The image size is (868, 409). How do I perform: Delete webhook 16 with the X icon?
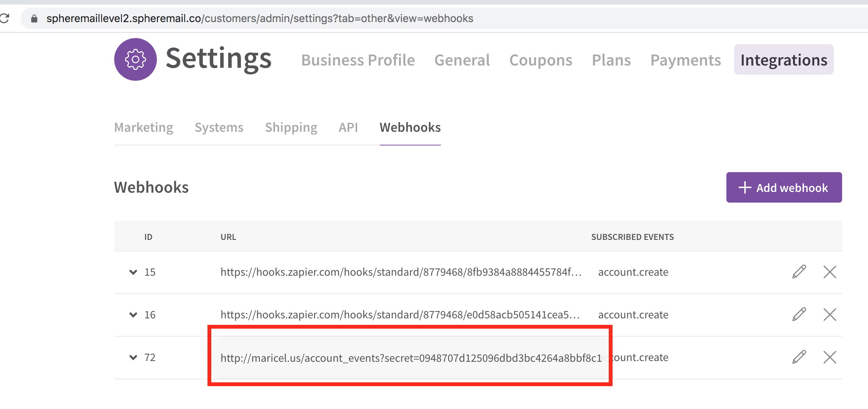pyautogui.click(x=830, y=315)
